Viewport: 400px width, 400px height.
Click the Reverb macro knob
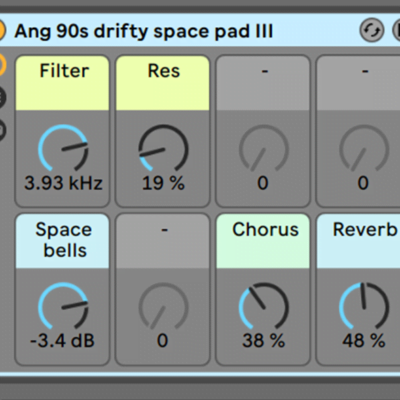[364, 306]
